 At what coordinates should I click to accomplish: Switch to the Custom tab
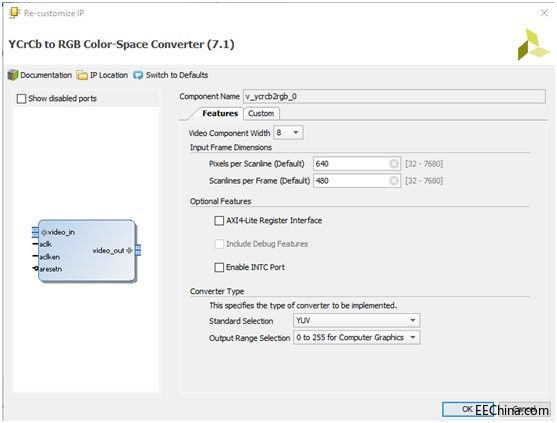point(261,114)
